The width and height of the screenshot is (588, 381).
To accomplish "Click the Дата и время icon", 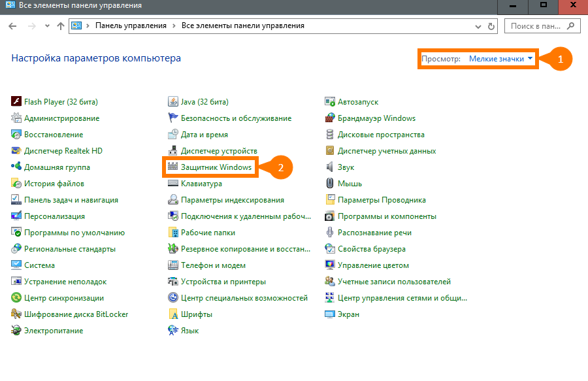I will 173,134.
